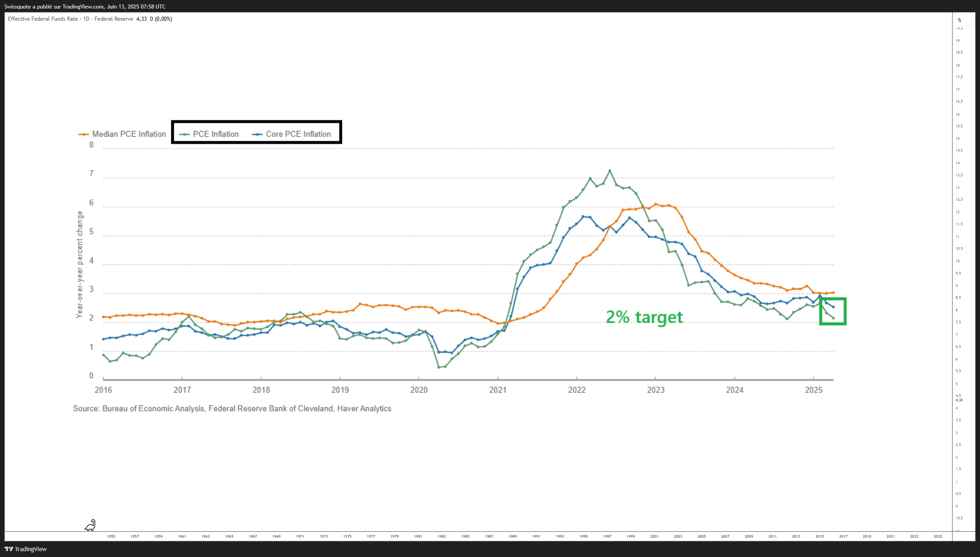The width and height of the screenshot is (980, 557).
Task: Click the Effective Federal Funds Rate symbol title
Action: [x=43, y=19]
